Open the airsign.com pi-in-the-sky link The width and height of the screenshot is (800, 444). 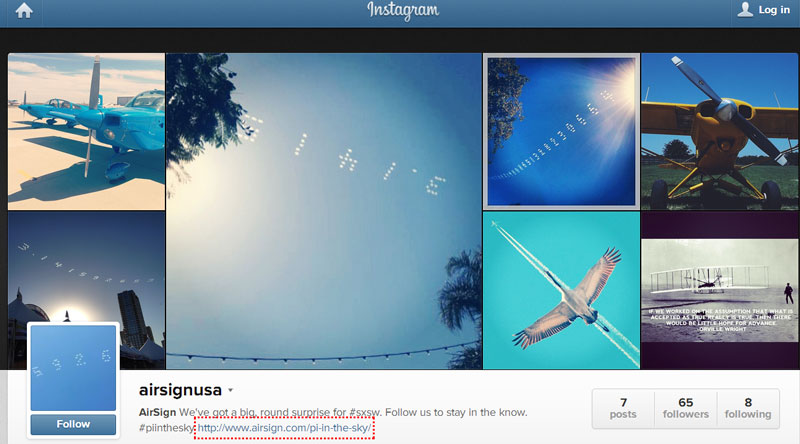pos(284,428)
